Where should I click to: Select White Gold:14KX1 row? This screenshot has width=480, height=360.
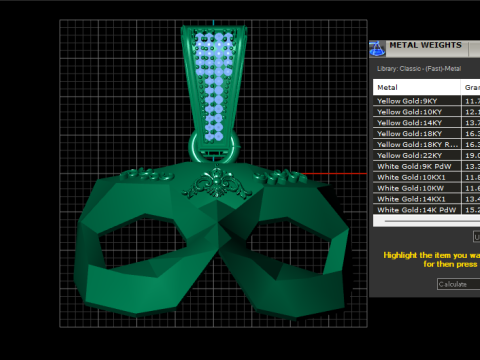coord(426,199)
